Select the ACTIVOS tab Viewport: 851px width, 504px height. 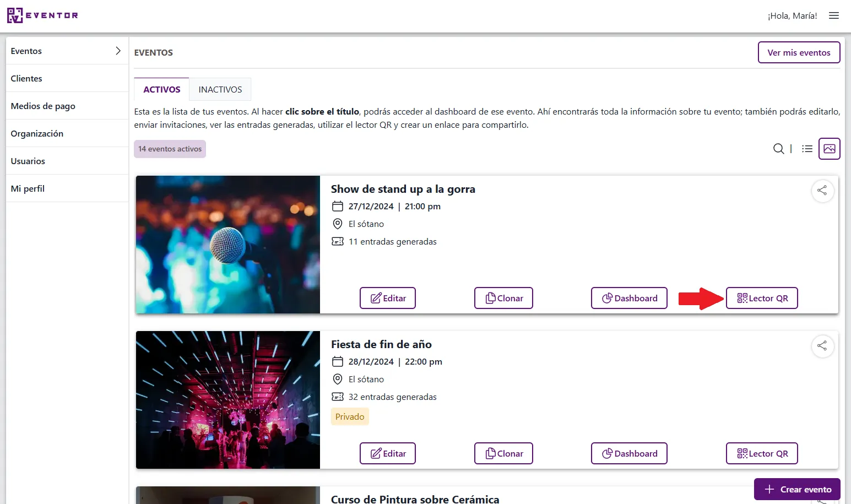pyautogui.click(x=162, y=89)
